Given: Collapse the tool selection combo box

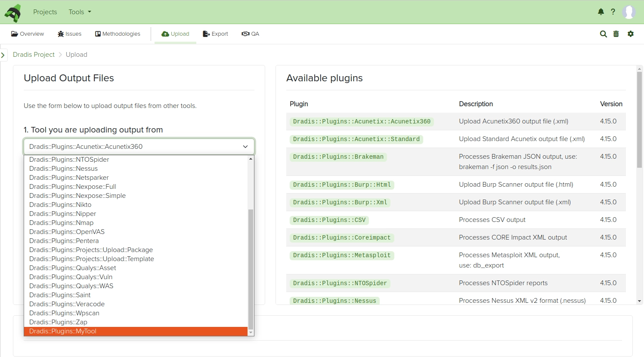Looking at the screenshot, I should [139, 147].
